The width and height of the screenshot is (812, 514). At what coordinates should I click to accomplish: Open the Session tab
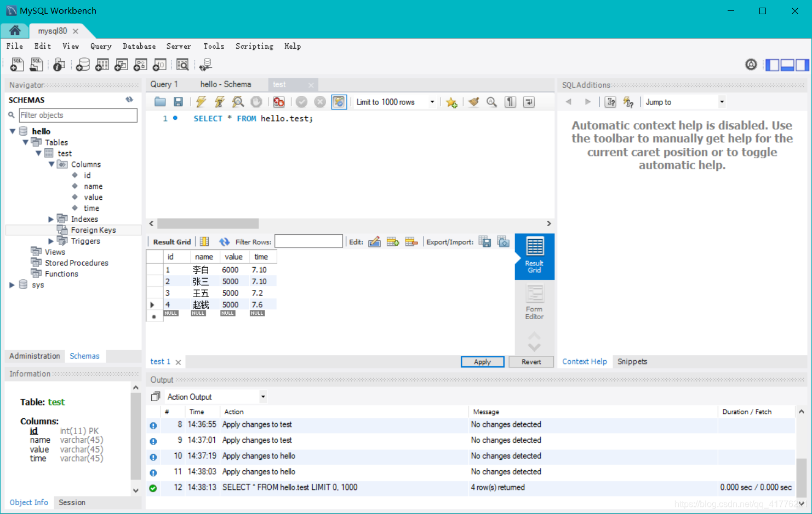click(x=72, y=503)
